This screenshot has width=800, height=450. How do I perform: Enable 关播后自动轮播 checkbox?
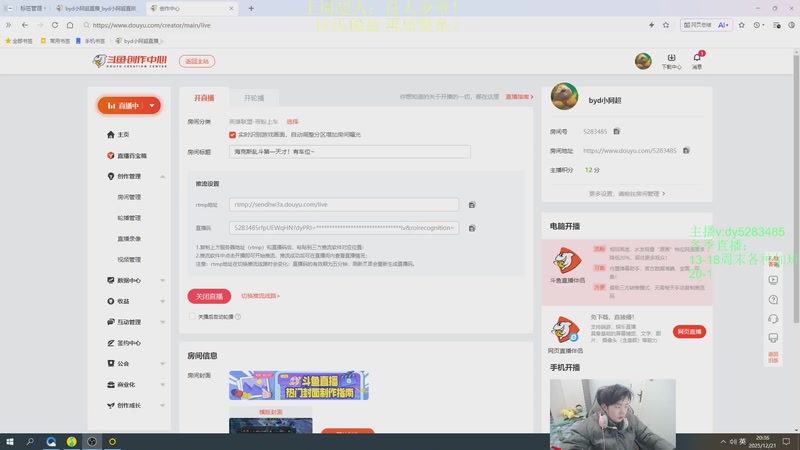(192, 316)
